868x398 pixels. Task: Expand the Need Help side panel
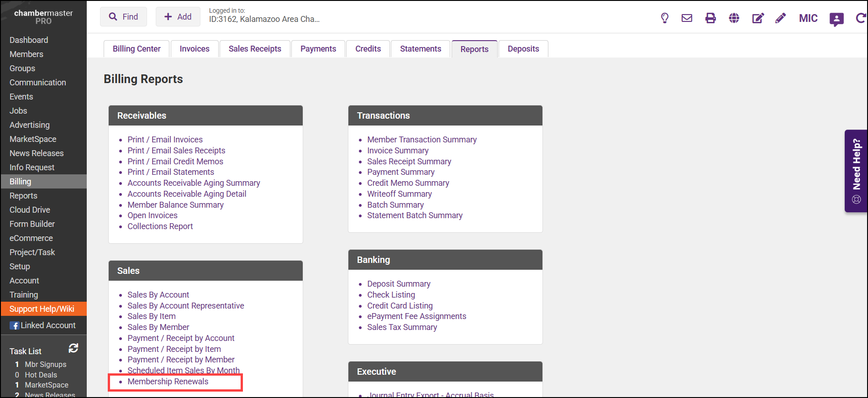pyautogui.click(x=856, y=171)
